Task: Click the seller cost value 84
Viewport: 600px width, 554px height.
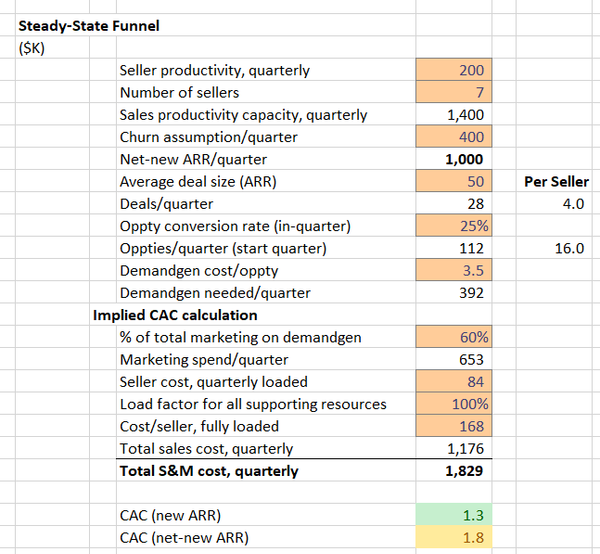Action: tap(454, 381)
